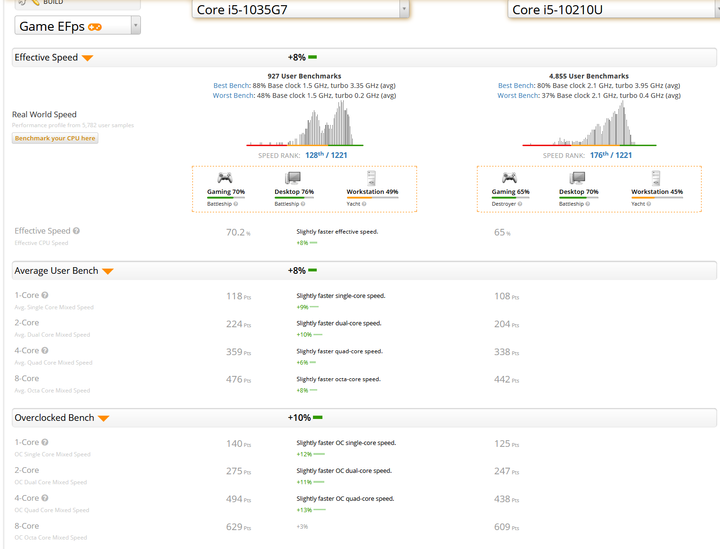Click the 494 Pts OC quad-core score
The width and height of the screenshot is (720, 549).
coord(238,499)
